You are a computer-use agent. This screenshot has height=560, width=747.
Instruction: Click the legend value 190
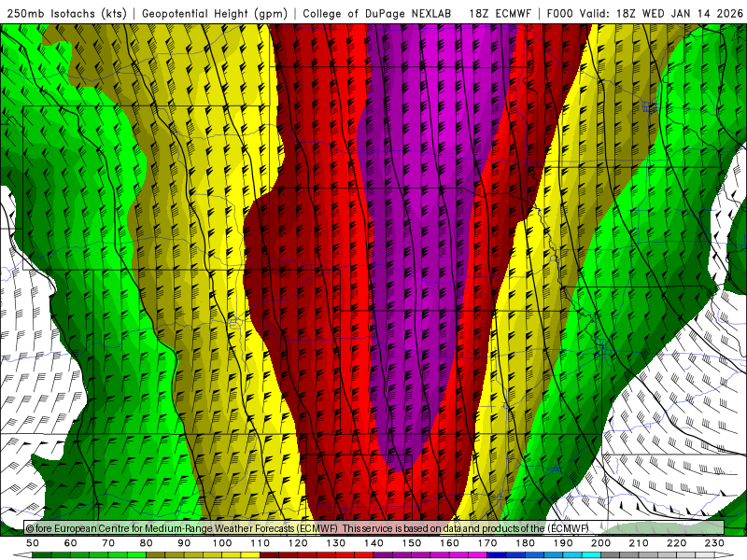tap(563, 543)
